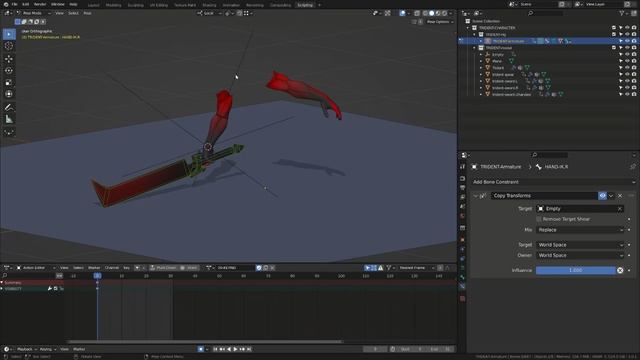The height and width of the screenshot is (360, 640).
Task: Select the Cursor tool
Action: pos(9,46)
